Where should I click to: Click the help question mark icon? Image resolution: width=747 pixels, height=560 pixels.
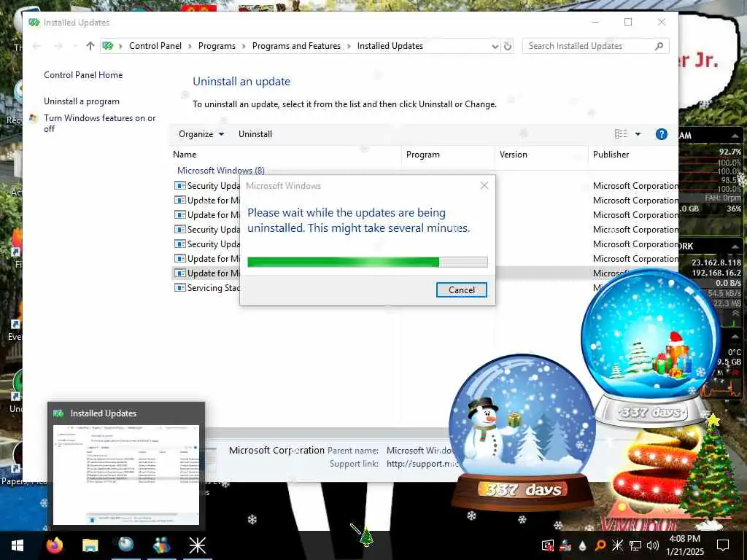pyautogui.click(x=661, y=134)
